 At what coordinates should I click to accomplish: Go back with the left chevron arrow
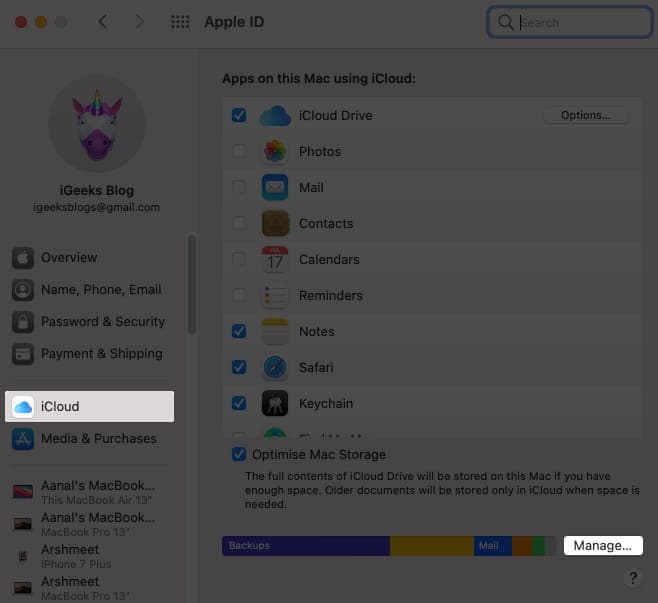pos(103,21)
